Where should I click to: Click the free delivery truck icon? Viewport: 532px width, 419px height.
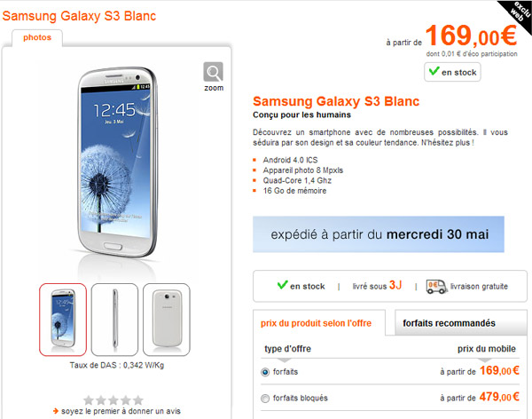(436, 287)
